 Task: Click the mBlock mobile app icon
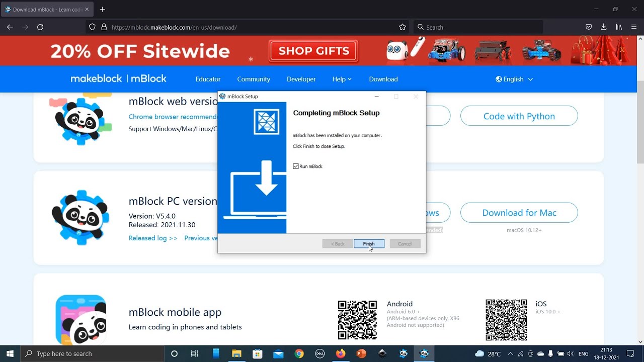pos(80,320)
